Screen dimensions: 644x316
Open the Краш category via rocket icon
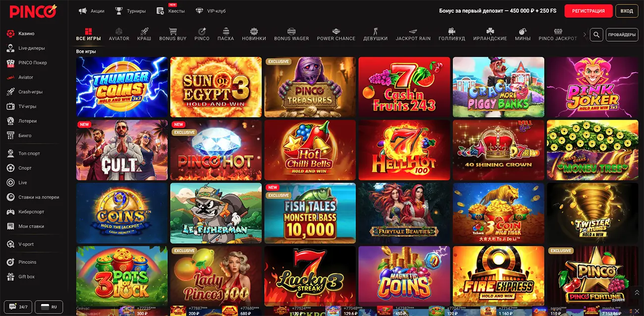tap(144, 31)
